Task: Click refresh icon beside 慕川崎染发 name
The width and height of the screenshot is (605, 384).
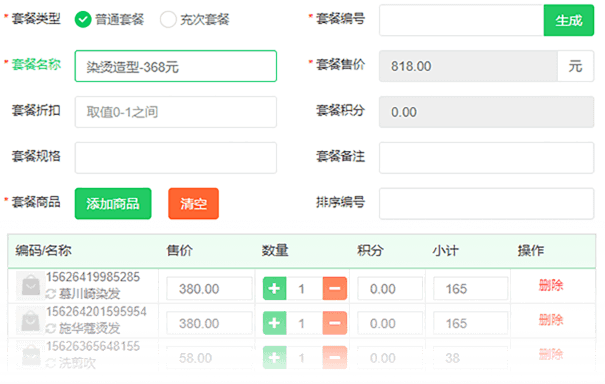Action: (x=51, y=294)
